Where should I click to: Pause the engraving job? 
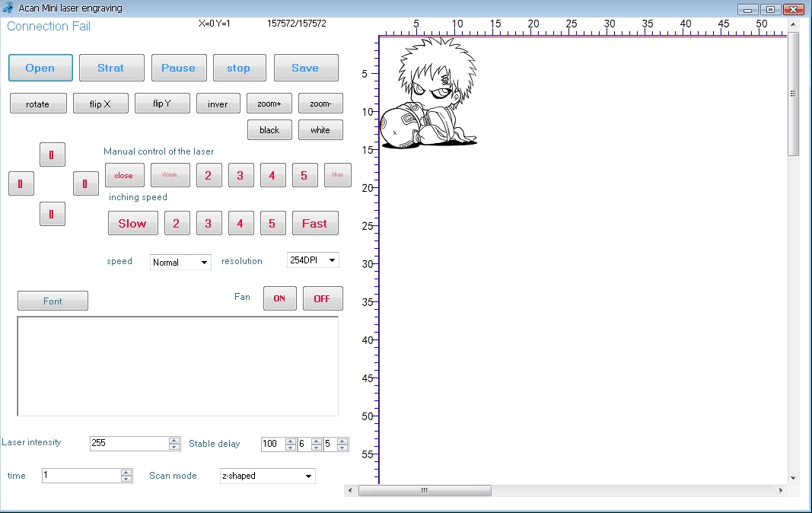pos(179,68)
